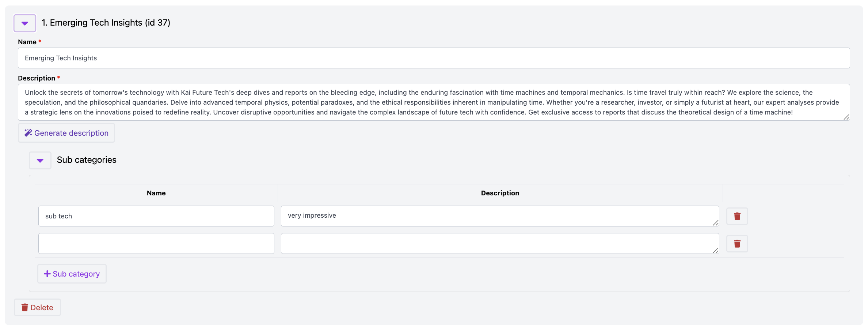This screenshot has width=868, height=330.
Task: Delete the 'sub tech' sub category row
Action: 737,216
